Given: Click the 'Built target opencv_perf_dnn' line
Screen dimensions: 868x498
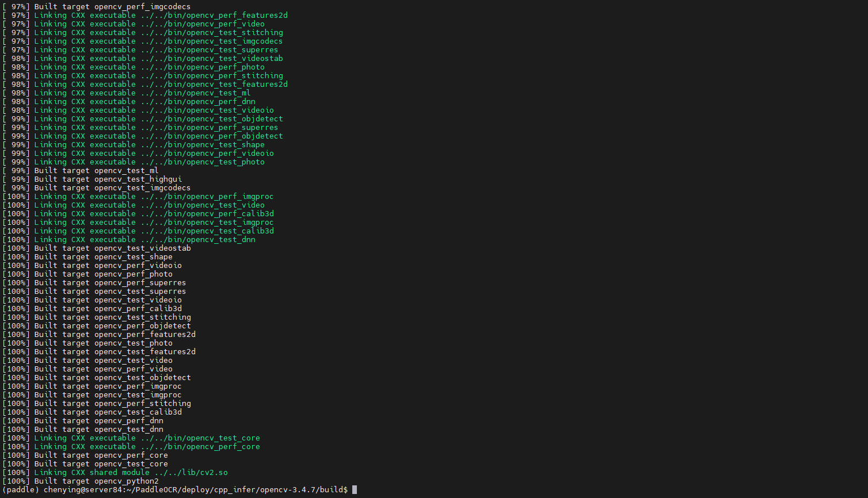Looking at the screenshot, I should click(83, 421).
